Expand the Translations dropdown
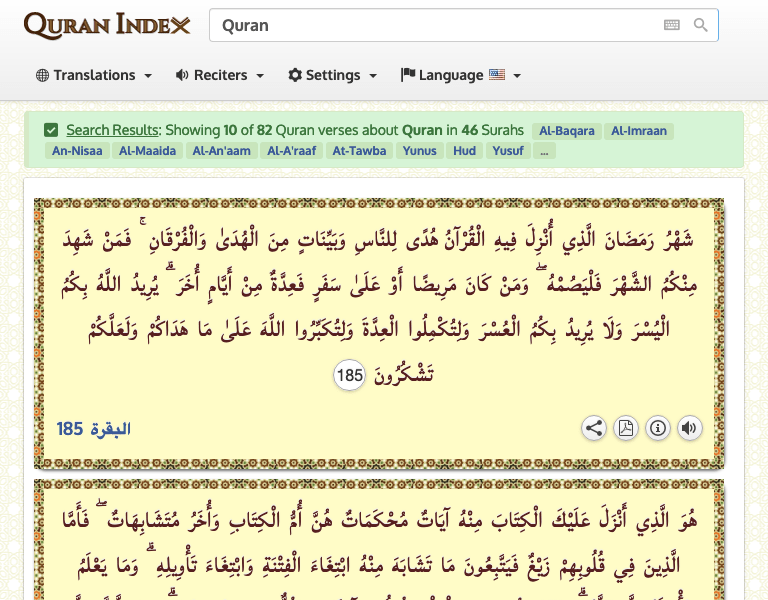This screenshot has width=768, height=600. 94,75
